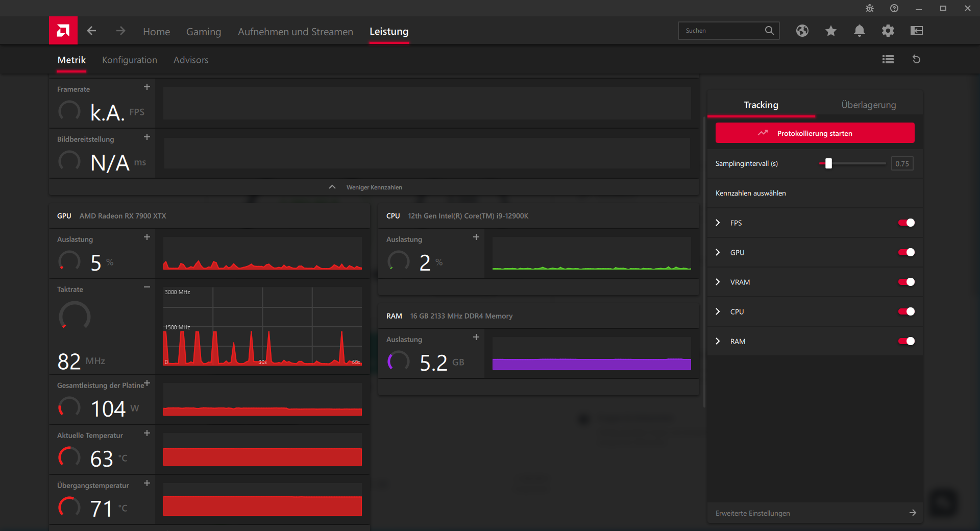The height and width of the screenshot is (531, 980).
Task: Switch to the Konfiguration tab
Action: pos(130,60)
